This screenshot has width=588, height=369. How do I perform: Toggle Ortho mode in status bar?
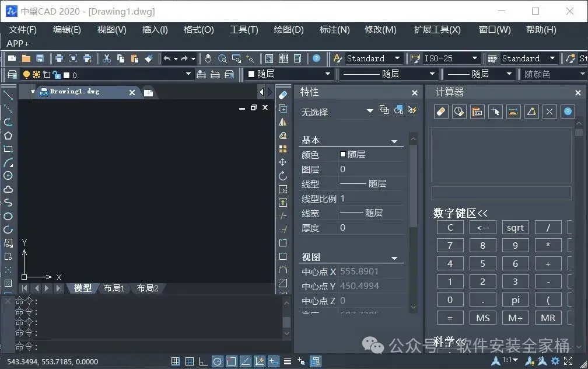(203, 361)
